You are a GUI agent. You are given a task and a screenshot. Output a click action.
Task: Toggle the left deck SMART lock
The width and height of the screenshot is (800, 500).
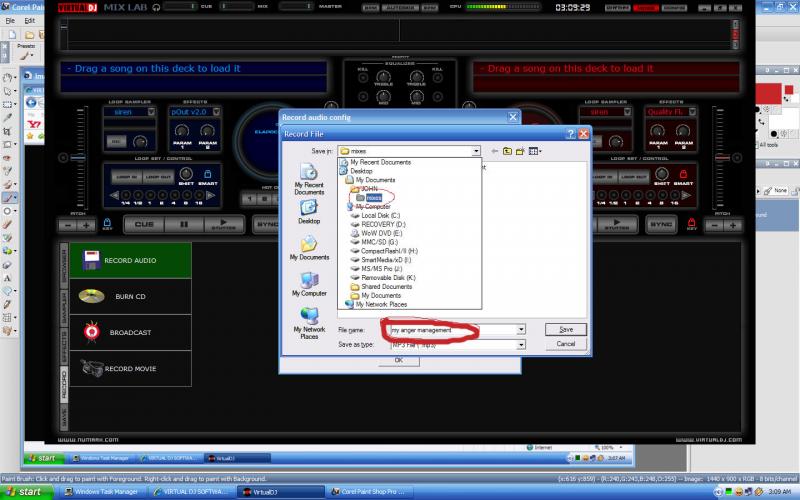click(x=208, y=174)
